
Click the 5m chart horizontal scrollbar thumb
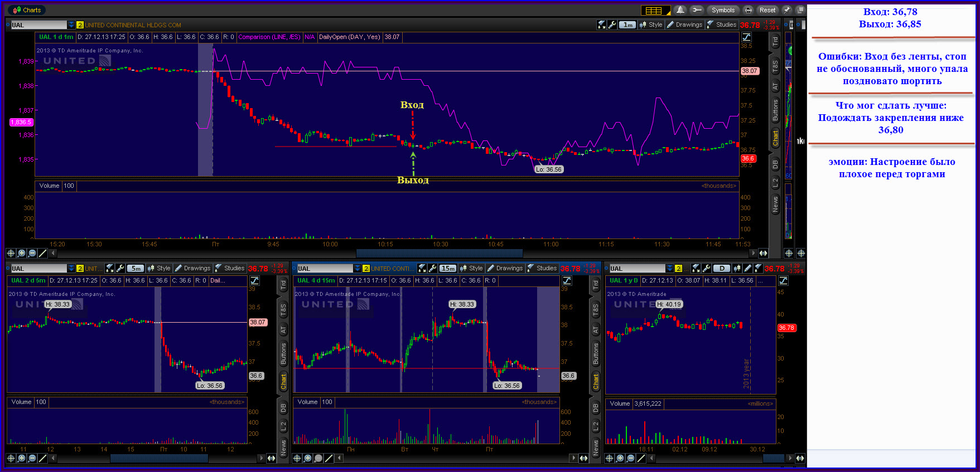click(159, 458)
